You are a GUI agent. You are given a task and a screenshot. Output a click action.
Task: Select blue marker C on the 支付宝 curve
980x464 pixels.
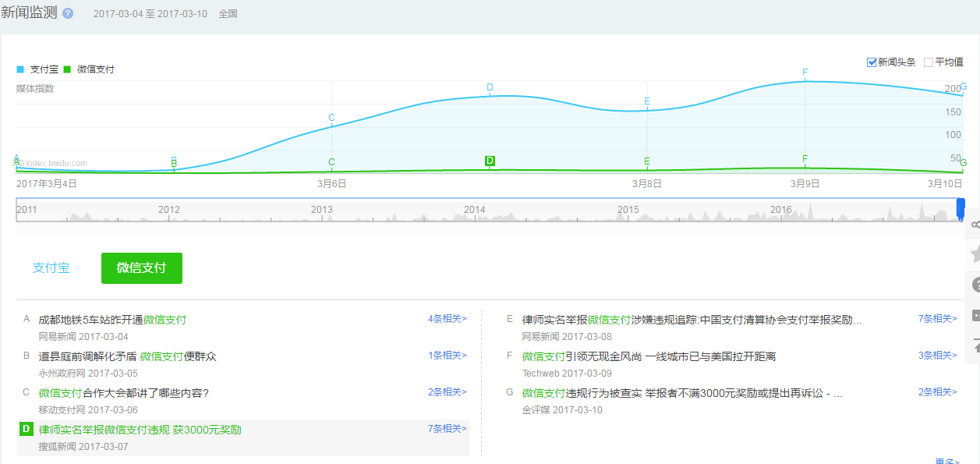coord(331,118)
